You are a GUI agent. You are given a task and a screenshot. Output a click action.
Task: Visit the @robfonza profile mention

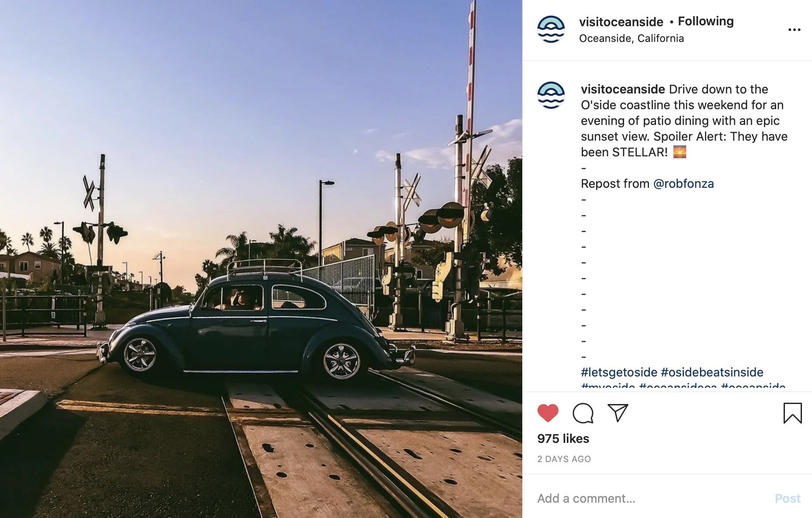(x=683, y=184)
